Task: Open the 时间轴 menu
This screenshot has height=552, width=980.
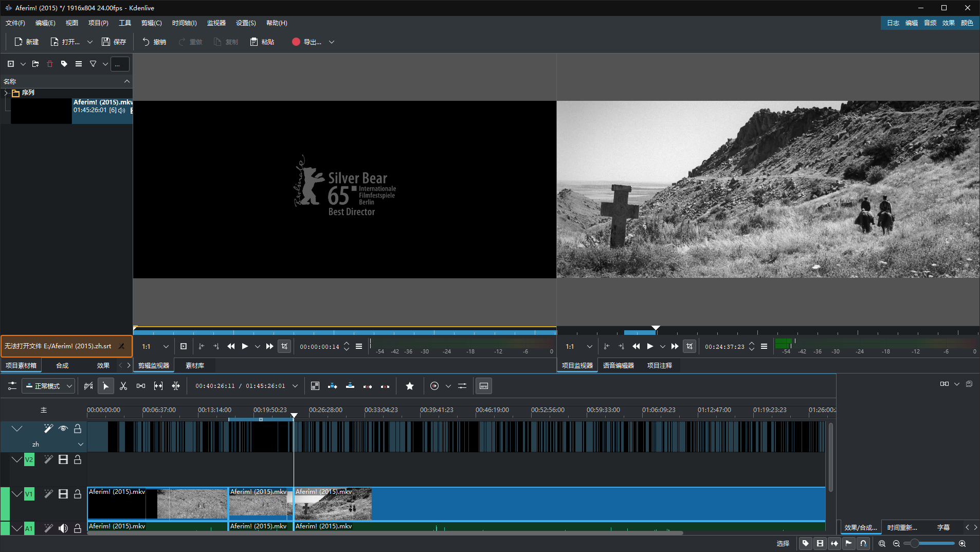Action: click(184, 23)
